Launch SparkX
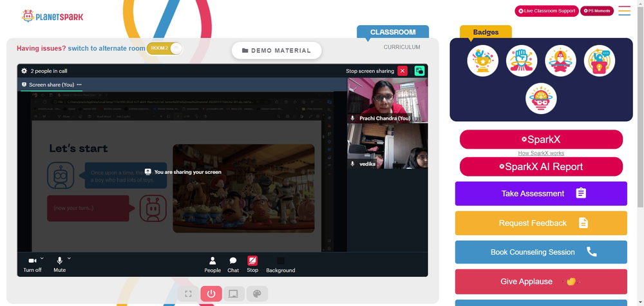 pyautogui.click(x=541, y=140)
